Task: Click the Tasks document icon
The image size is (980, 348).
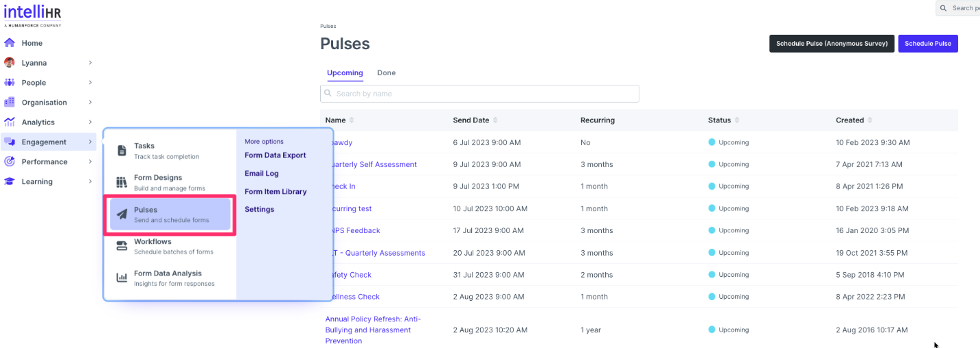Action: pyautogui.click(x=122, y=150)
